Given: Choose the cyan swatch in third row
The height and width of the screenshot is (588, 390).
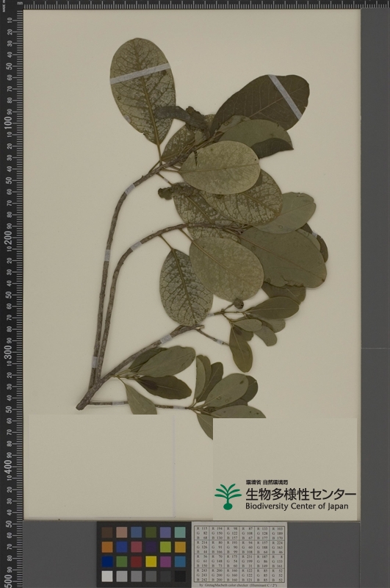Looking at the screenshot, I should pos(180,561).
